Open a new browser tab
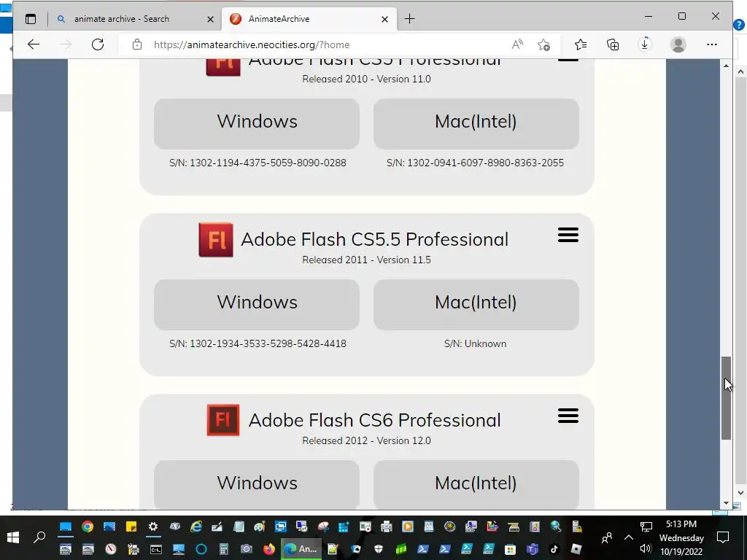 (x=409, y=19)
